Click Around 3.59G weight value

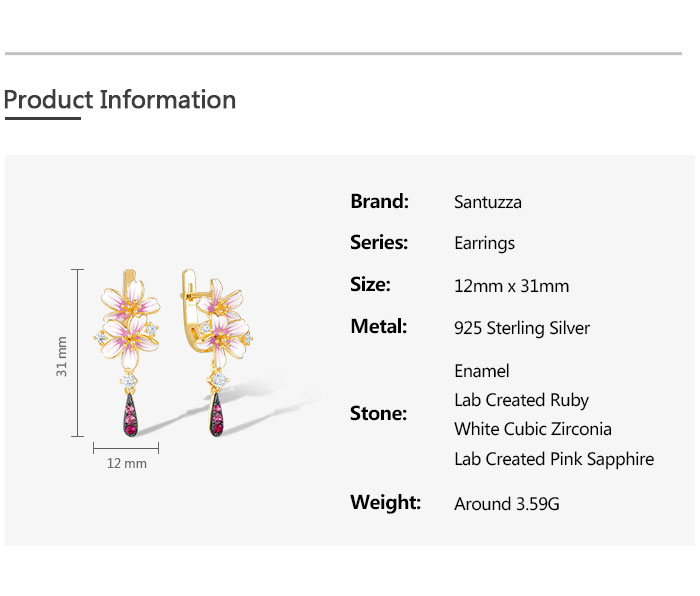(507, 504)
